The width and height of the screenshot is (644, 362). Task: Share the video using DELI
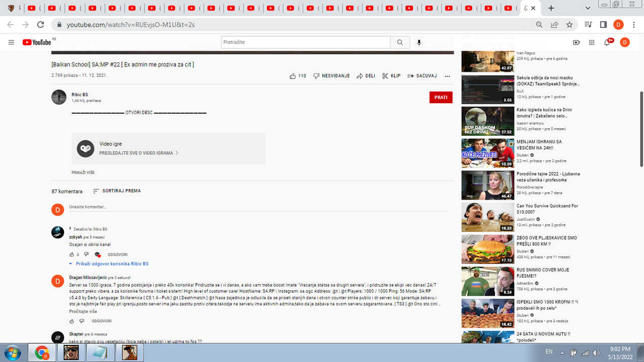[366, 76]
